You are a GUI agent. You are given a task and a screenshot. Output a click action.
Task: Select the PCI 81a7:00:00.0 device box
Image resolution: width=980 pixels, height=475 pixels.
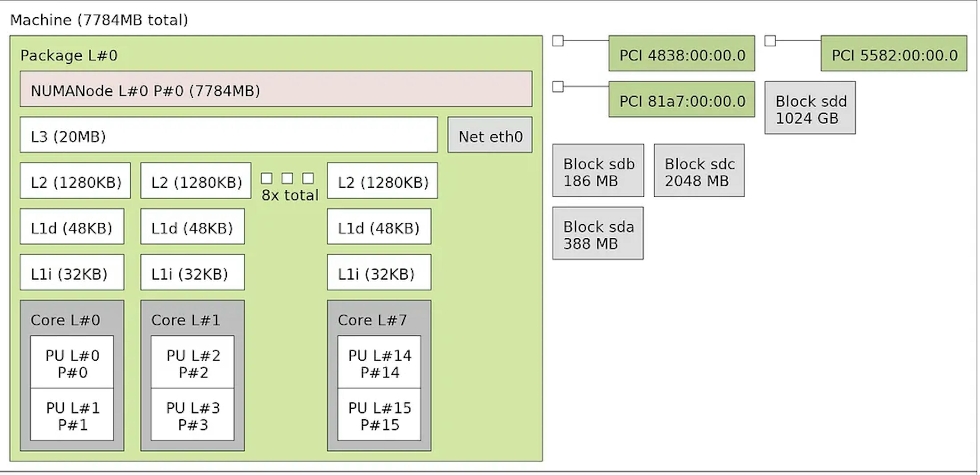point(681,99)
